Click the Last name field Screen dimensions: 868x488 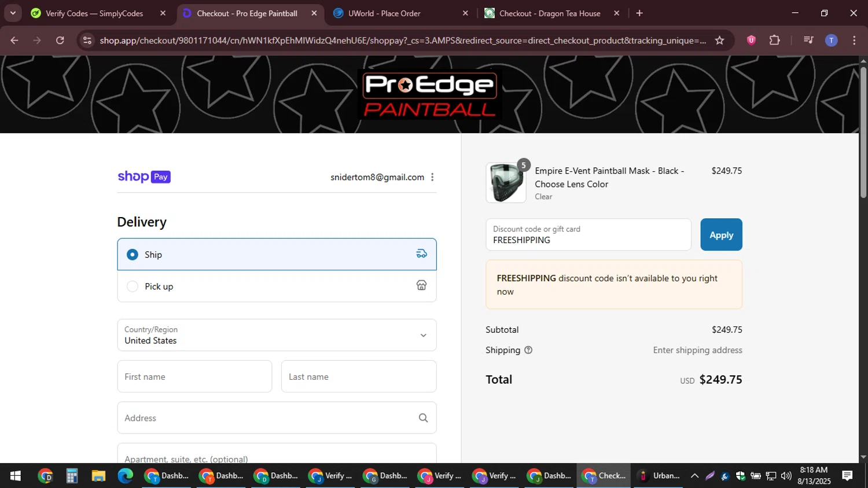tap(359, 376)
